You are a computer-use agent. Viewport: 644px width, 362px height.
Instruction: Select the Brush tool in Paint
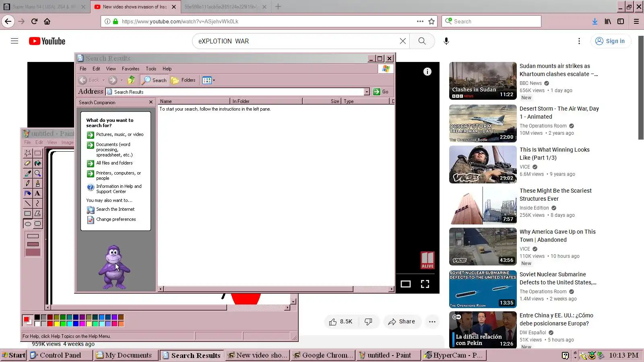click(x=37, y=183)
